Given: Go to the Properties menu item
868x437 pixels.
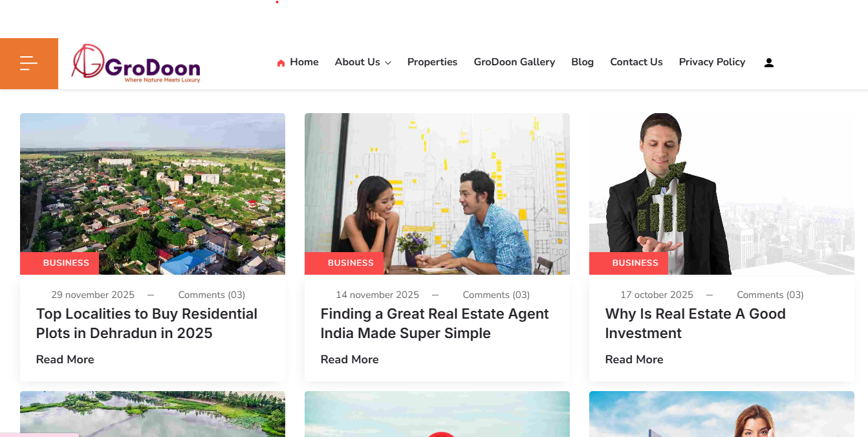Looking at the screenshot, I should point(432,62).
